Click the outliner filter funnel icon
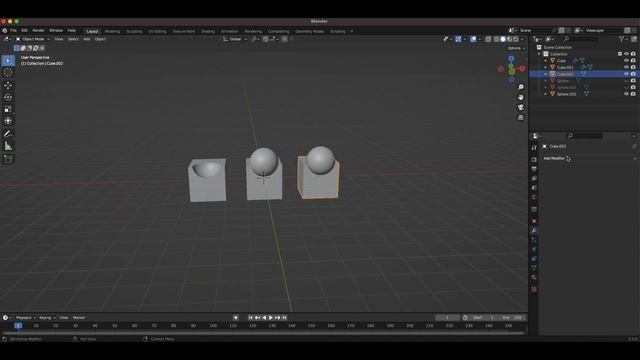The height and width of the screenshot is (360, 640). [622, 39]
